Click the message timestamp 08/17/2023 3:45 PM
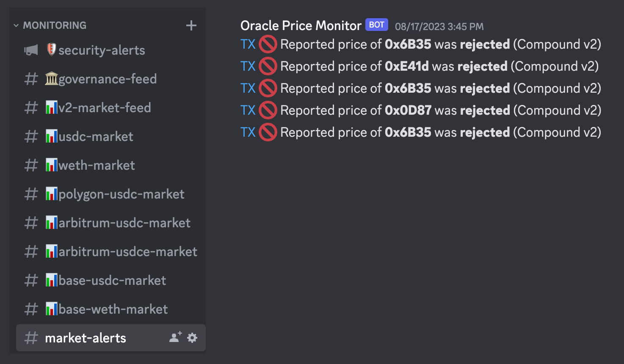Viewport: 624px width, 364px height. (x=439, y=26)
